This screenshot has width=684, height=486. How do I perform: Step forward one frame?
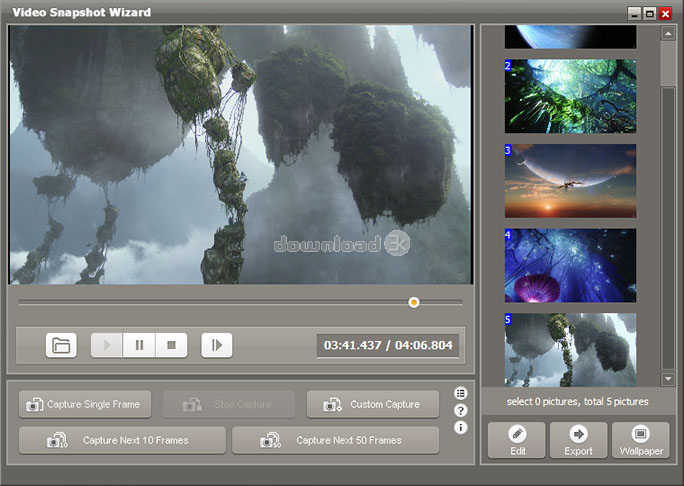point(217,345)
